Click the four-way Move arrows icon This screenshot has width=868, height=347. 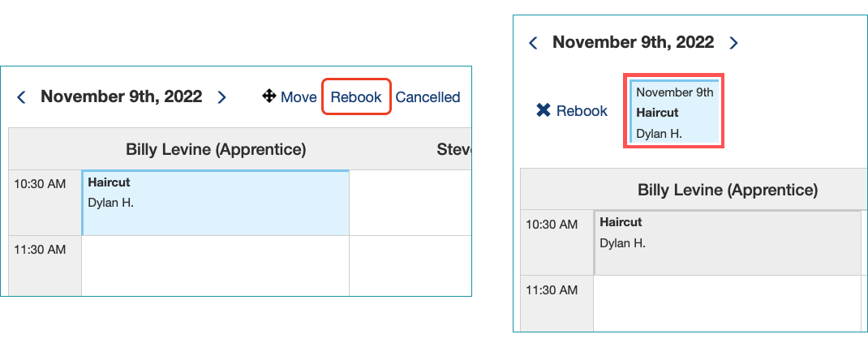point(269,96)
